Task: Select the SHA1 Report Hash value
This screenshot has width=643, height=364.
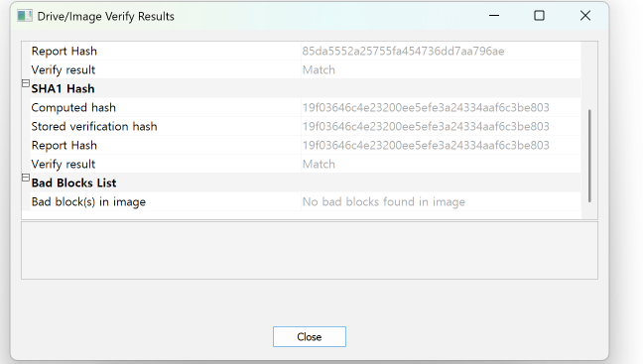Action: (x=426, y=145)
